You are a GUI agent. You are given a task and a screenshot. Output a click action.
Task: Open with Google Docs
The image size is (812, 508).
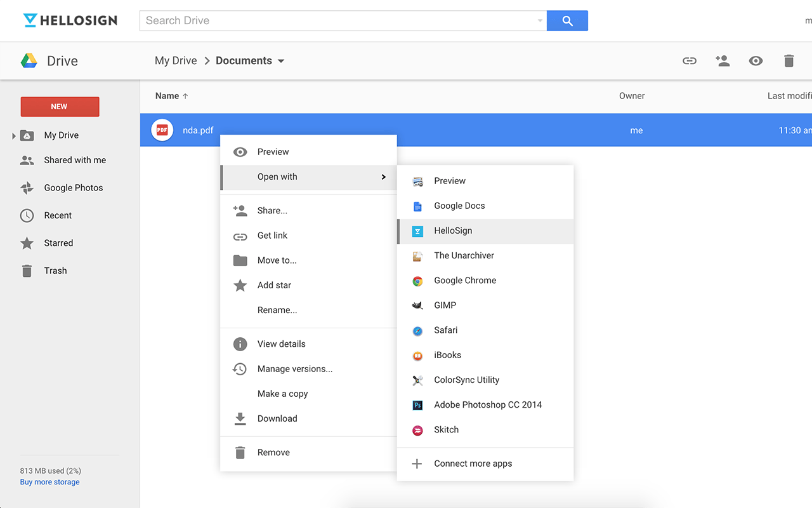(x=485, y=206)
